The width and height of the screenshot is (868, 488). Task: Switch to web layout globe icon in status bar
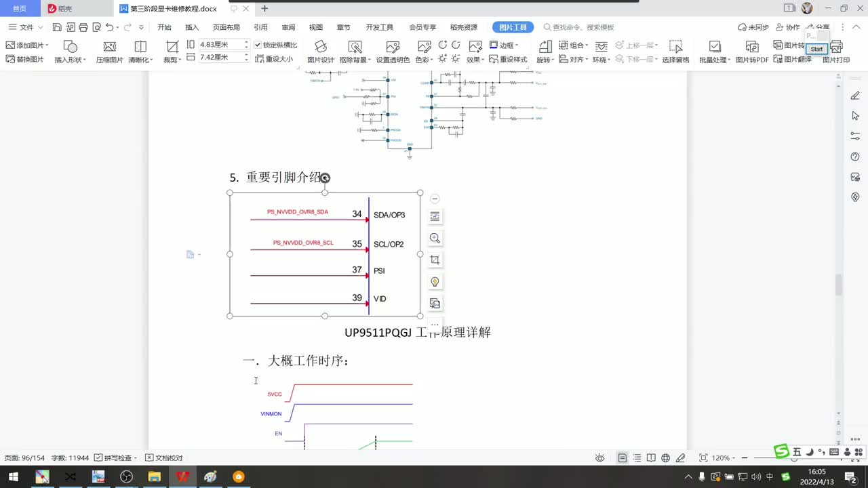[666, 458]
